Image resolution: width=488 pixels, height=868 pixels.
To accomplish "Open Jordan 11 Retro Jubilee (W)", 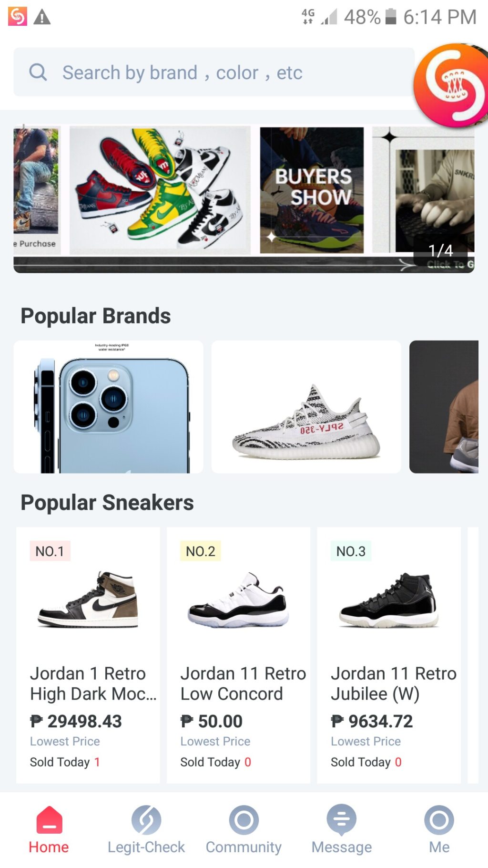I will (389, 655).
